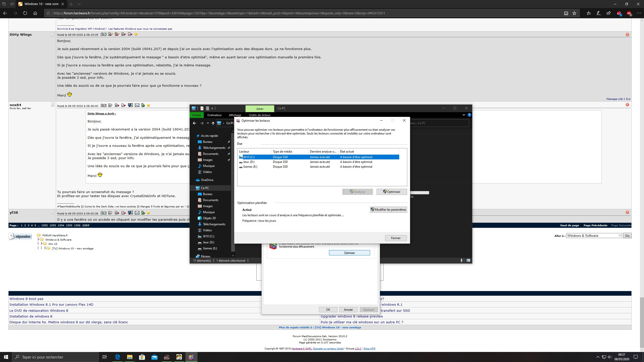644x362 pixels.
Task: Click the browser home icon
Action: (35, 13)
